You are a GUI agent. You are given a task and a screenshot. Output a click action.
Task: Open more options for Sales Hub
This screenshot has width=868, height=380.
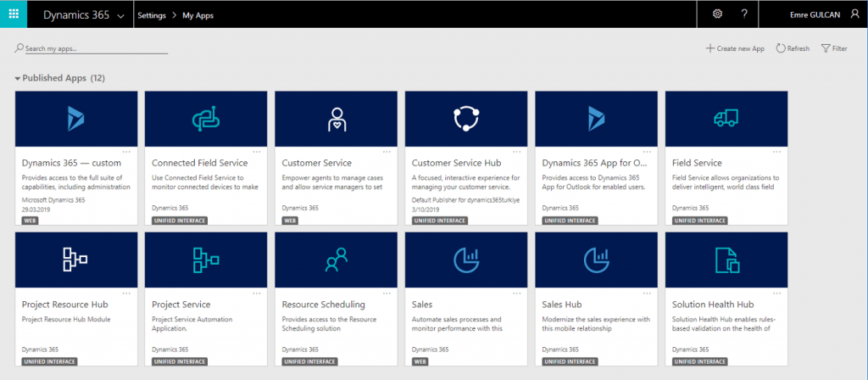[x=647, y=293]
